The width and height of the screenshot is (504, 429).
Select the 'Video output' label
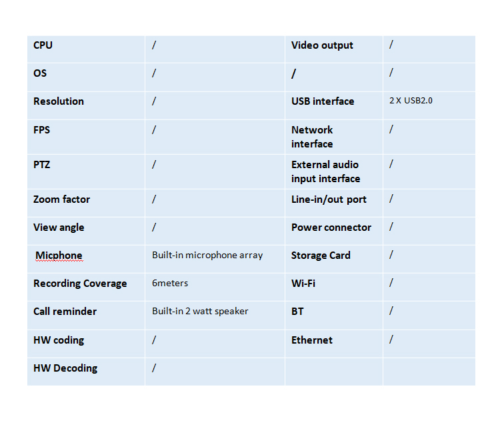point(322,45)
